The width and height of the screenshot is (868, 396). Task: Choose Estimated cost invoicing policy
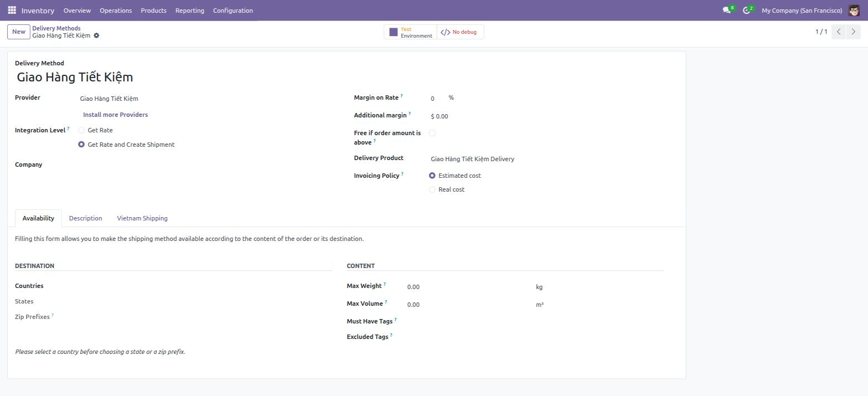(x=432, y=176)
